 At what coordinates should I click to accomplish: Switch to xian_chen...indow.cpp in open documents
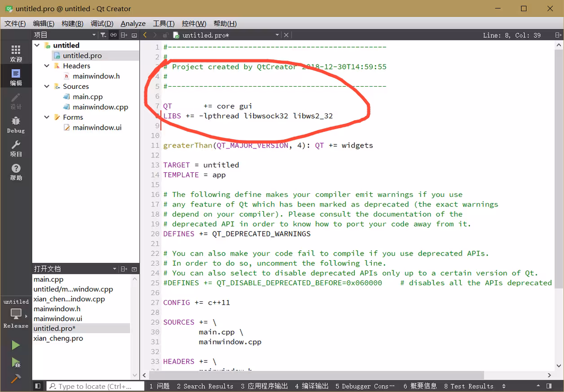(x=69, y=299)
